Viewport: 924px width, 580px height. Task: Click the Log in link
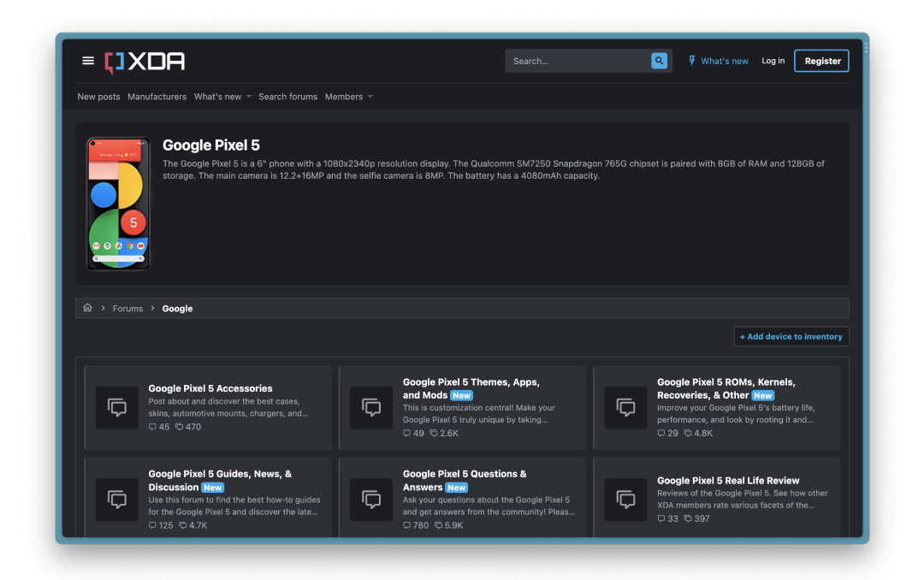pos(773,61)
